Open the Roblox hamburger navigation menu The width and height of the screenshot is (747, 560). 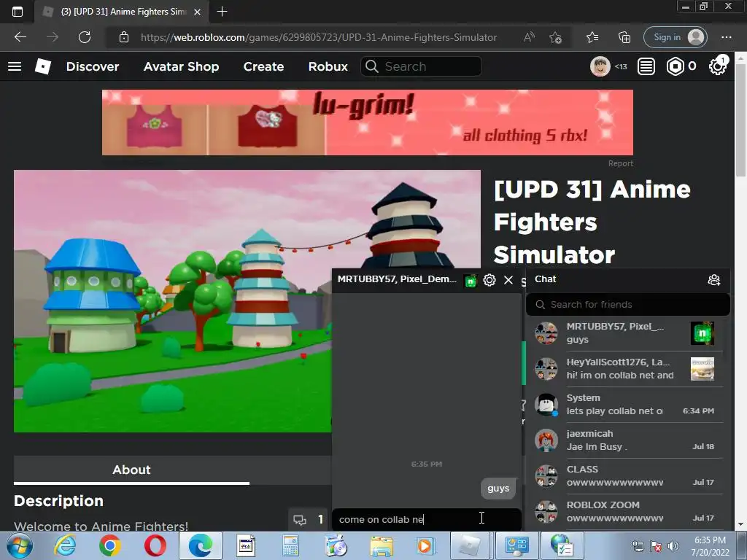(15, 66)
